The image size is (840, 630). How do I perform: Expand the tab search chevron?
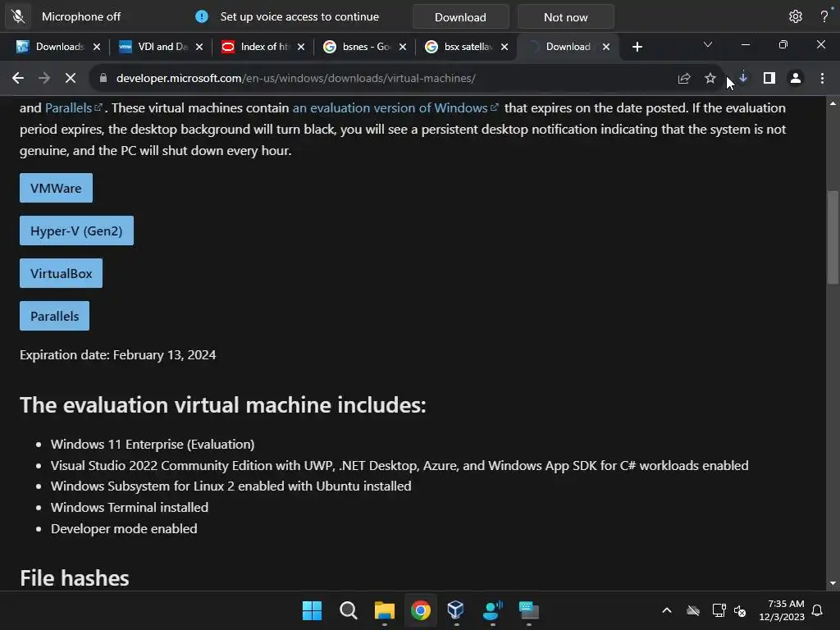pyautogui.click(x=708, y=44)
